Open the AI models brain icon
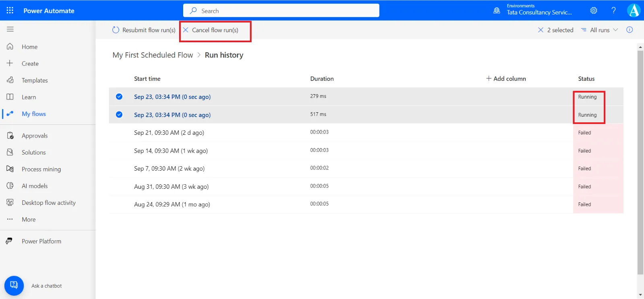 [10, 186]
